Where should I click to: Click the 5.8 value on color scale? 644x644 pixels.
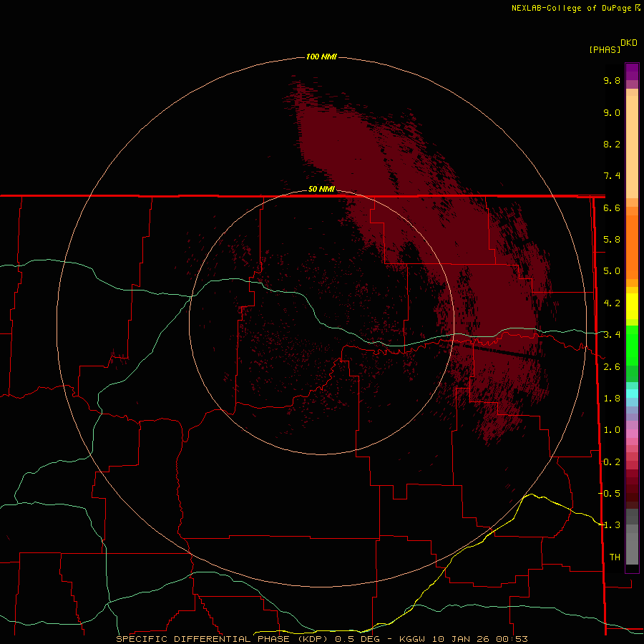(612, 240)
